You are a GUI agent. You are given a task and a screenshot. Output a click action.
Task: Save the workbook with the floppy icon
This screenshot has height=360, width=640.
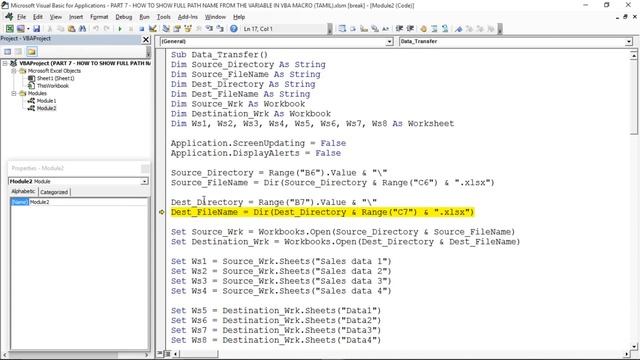pyautogui.click(x=36, y=29)
